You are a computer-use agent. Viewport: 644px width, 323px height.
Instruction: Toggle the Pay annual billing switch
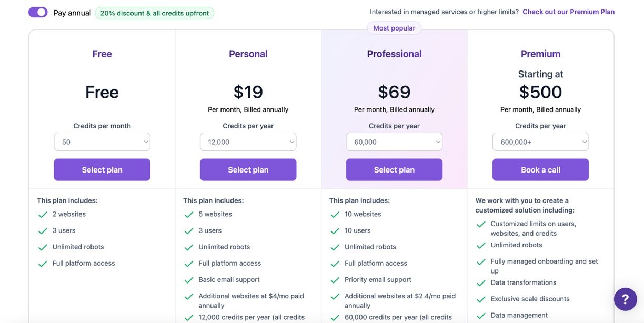pyautogui.click(x=38, y=13)
